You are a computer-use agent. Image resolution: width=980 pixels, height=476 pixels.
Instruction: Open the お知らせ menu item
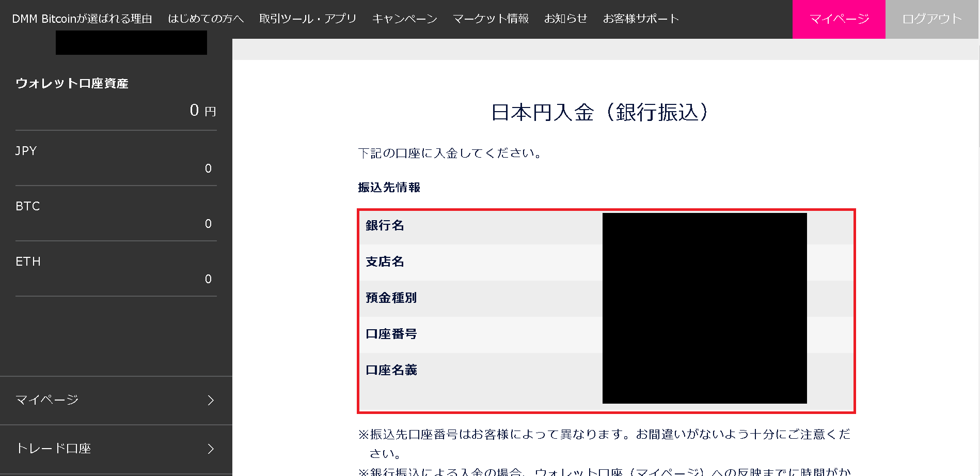click(566, 19)
